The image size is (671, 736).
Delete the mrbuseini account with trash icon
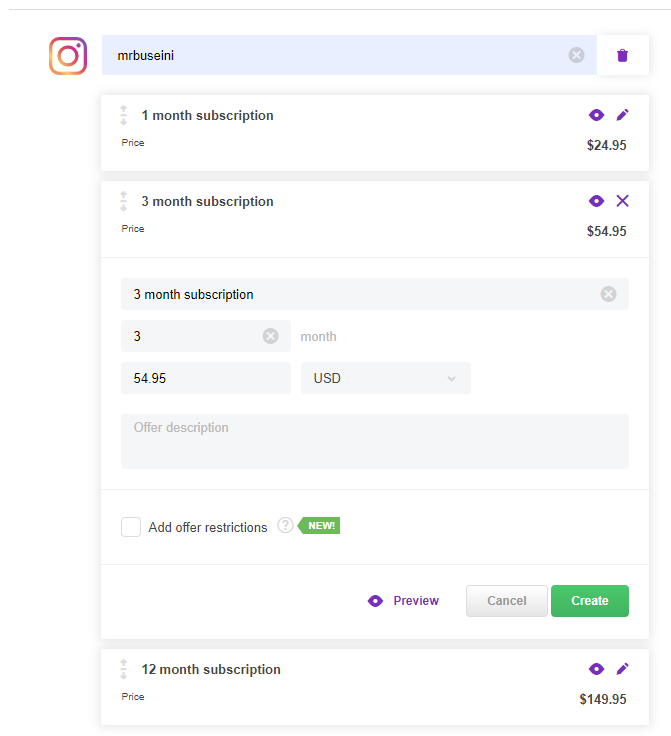[622, 55]
